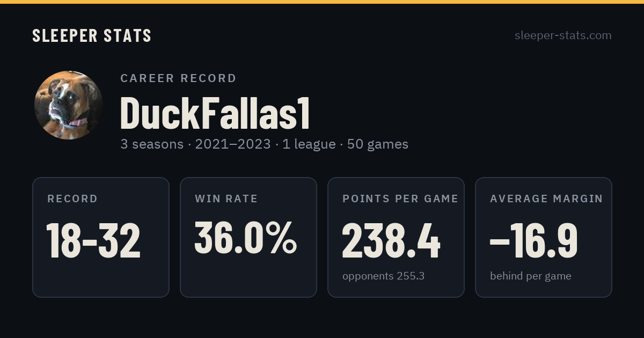Select the behind per game subtext
The height and width of the screenshot is (338, 644).
(530, 276)
